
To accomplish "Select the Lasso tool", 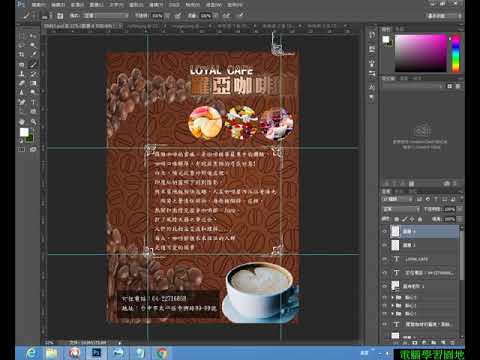I will tap(22, 45).
